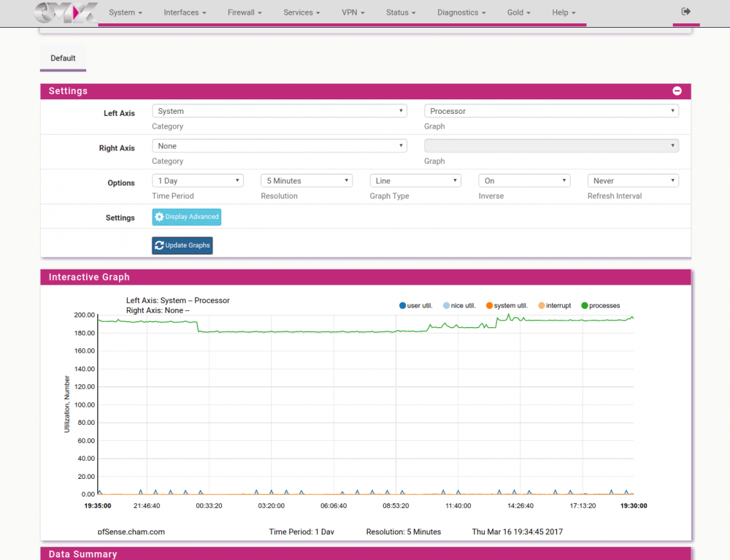Click the Update Graphs button
730x560 pixels.
click(x=182, y=245)
